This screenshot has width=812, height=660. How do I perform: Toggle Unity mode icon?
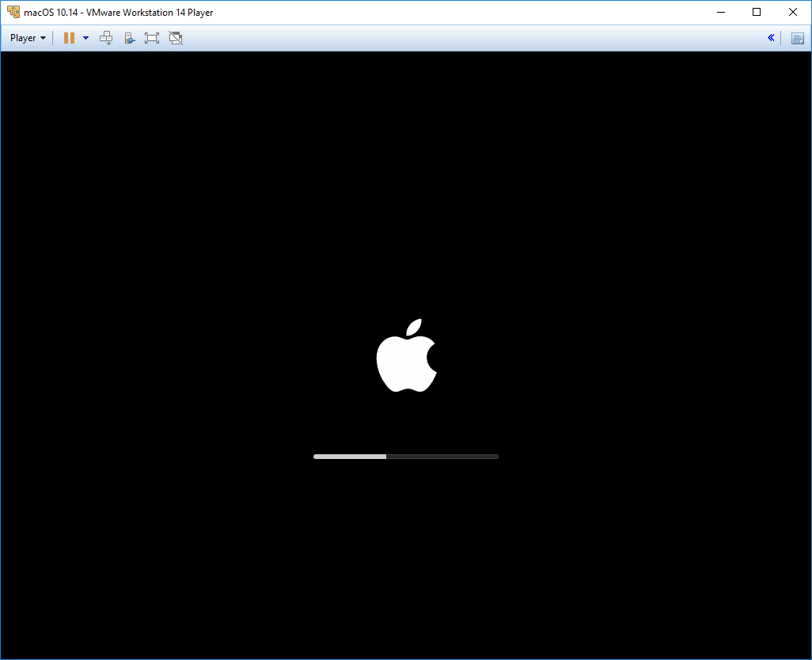point(176,38)
